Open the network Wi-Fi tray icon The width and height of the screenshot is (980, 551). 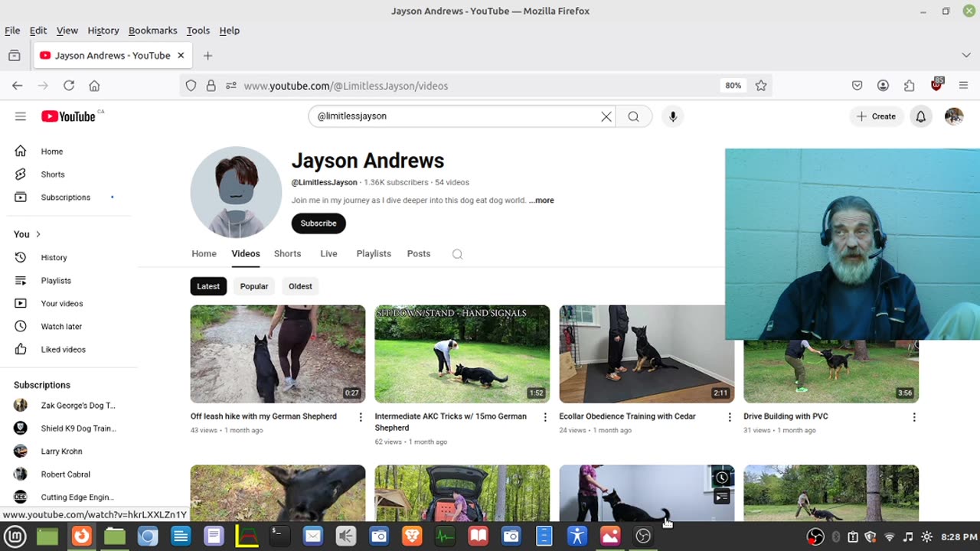(x=890, y=537)
